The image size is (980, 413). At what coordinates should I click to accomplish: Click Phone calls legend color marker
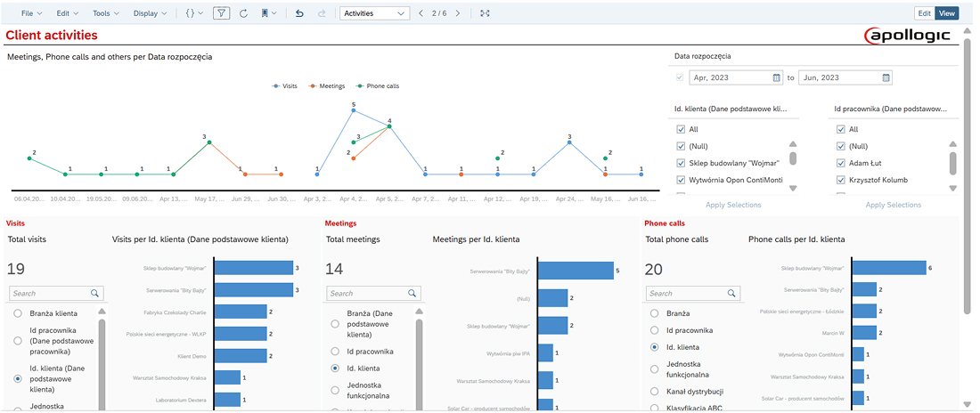click(360, 86)
